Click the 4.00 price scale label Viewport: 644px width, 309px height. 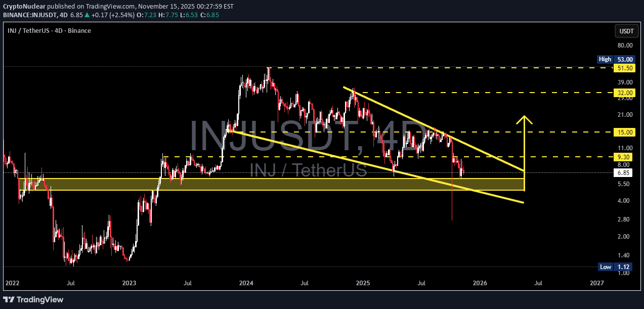pos(623,201)
